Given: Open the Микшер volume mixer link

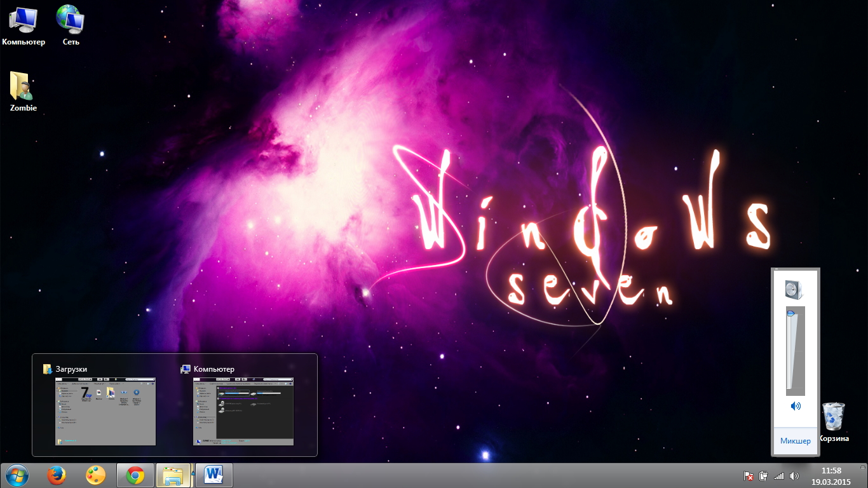Looking at the screenshot, I should (795, 441).
